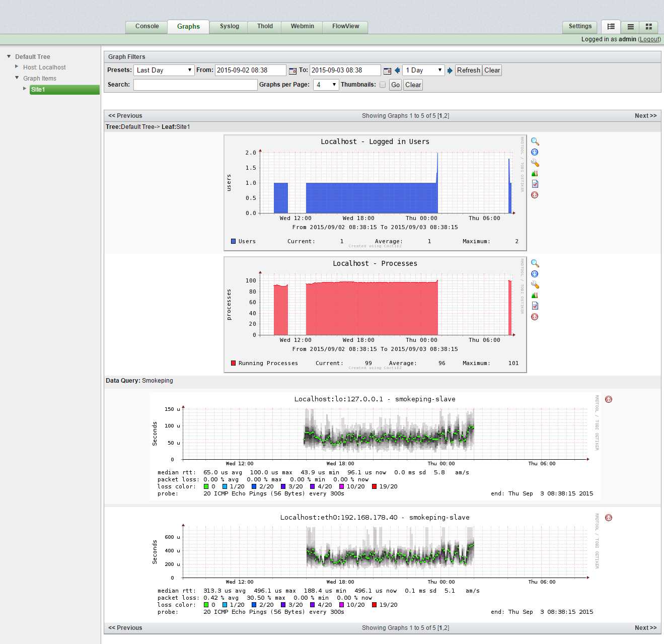Open the lo:127.0.0.1 smokeping graph
This screenshot has width=664, height=644.
tap(375, 446)
